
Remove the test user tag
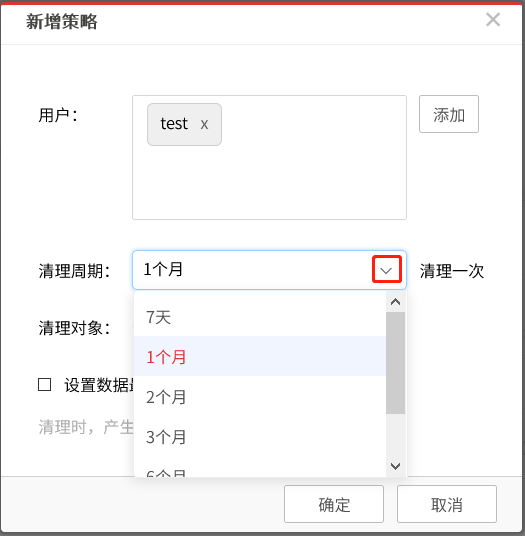tap(204, 124)
